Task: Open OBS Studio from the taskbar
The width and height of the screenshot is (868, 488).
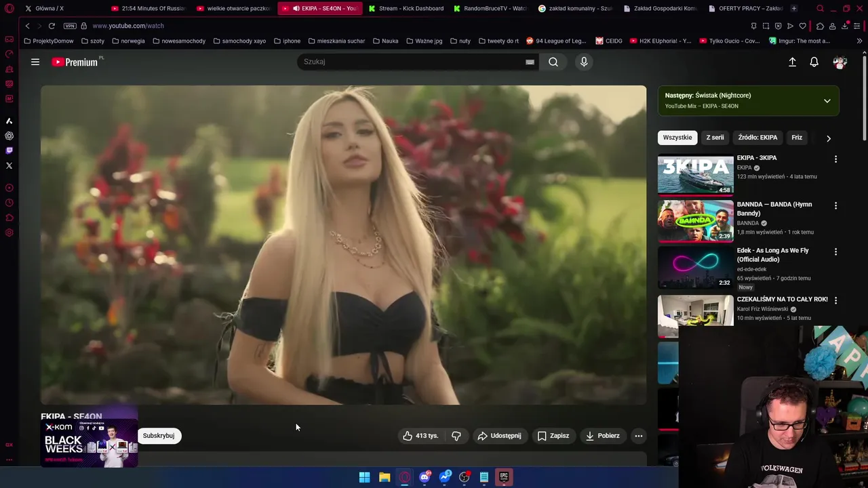Action: (464, 477)
